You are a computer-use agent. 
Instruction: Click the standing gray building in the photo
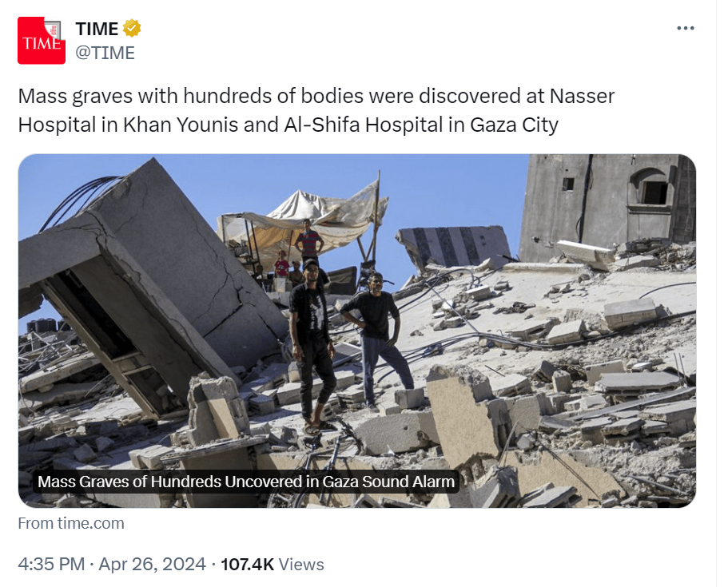pyautogui.click(x=606, y=207)
